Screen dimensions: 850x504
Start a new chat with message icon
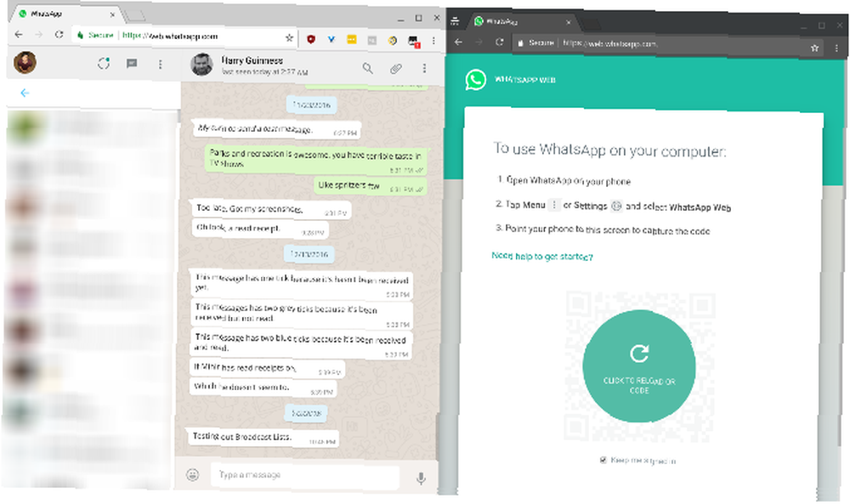click(131, 64)
